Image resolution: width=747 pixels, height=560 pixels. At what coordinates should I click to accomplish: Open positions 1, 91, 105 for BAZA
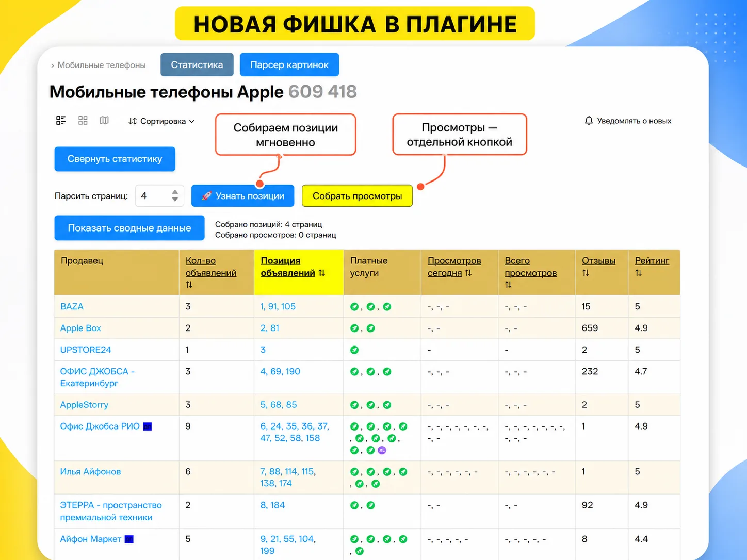[278, 306]
